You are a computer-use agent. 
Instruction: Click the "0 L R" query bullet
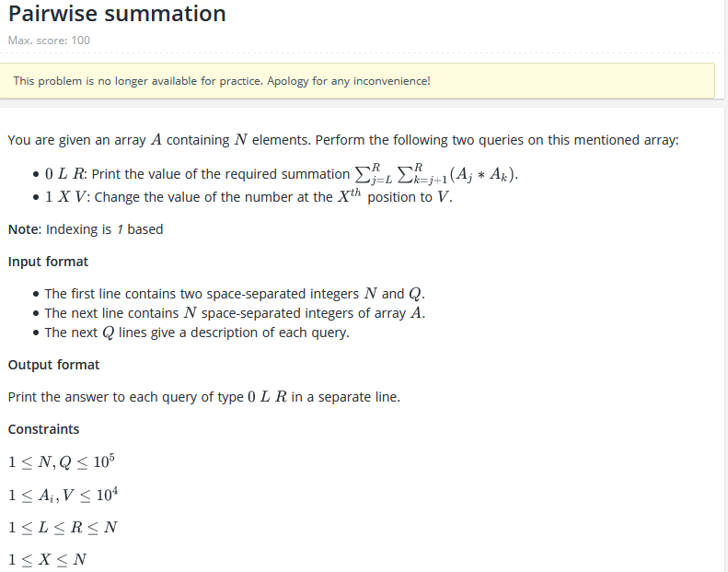point(282,174)
